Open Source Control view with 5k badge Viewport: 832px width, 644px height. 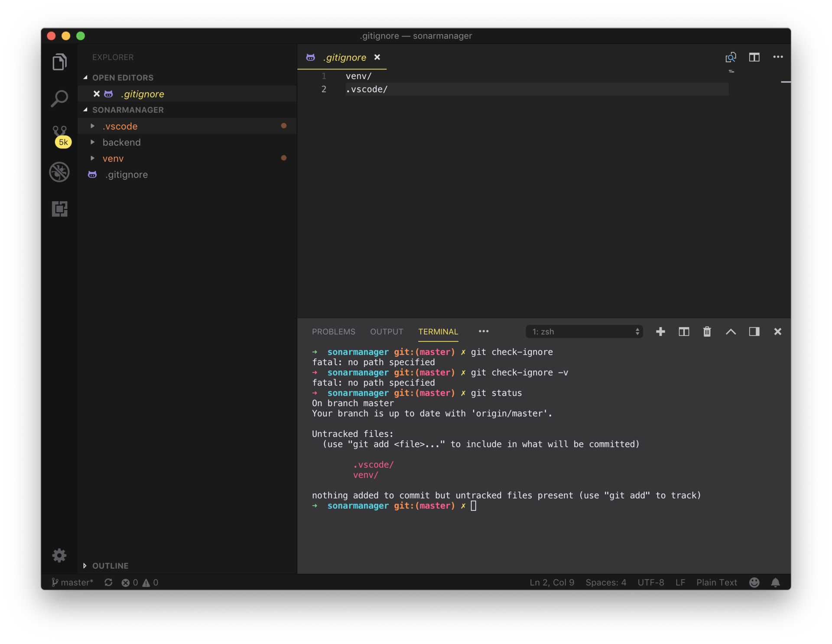pyautogui.click(x=60, y=136)
